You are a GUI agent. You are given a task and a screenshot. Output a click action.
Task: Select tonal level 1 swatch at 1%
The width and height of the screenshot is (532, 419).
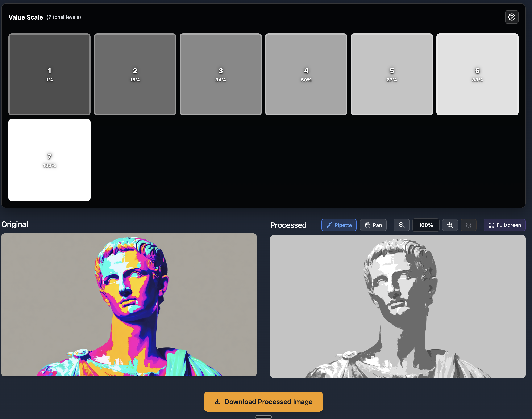49,74
